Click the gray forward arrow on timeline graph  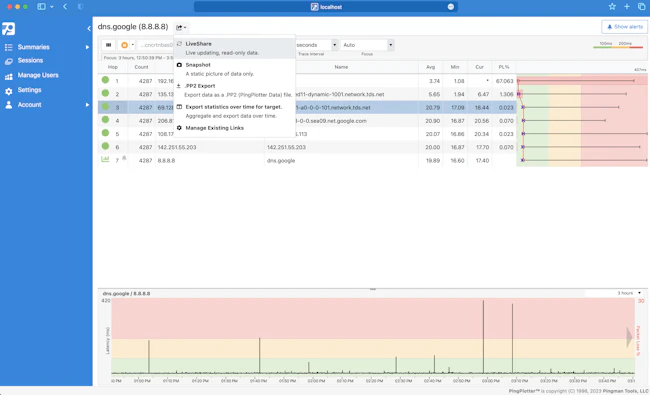coord(629,337)
